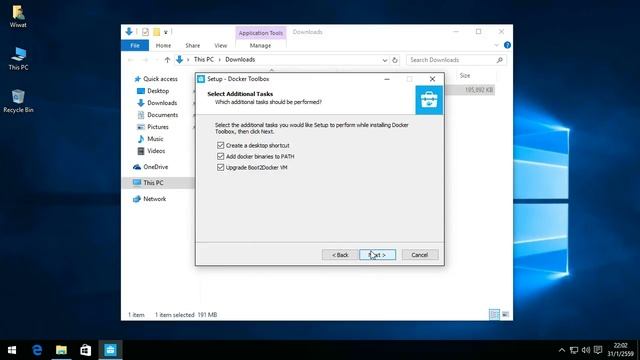Click the Explorer help question-mark icon
Image resolution: width=640 pixels, height=360 pixels.
[x=507, y=45]
